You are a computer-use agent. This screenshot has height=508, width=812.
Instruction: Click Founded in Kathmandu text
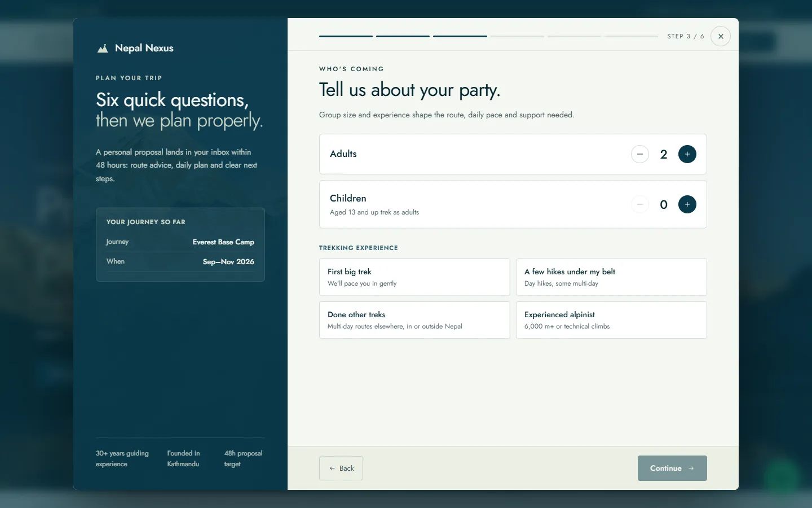(183, 458)
